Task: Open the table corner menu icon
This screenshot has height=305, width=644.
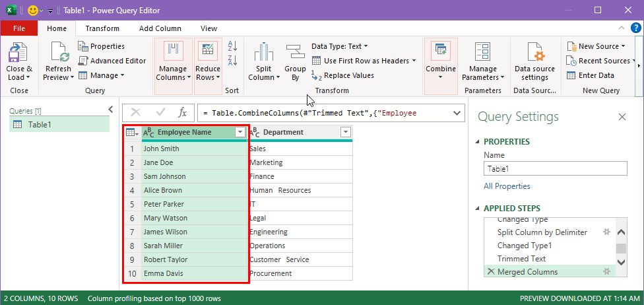Action: (x=132, y=132)
